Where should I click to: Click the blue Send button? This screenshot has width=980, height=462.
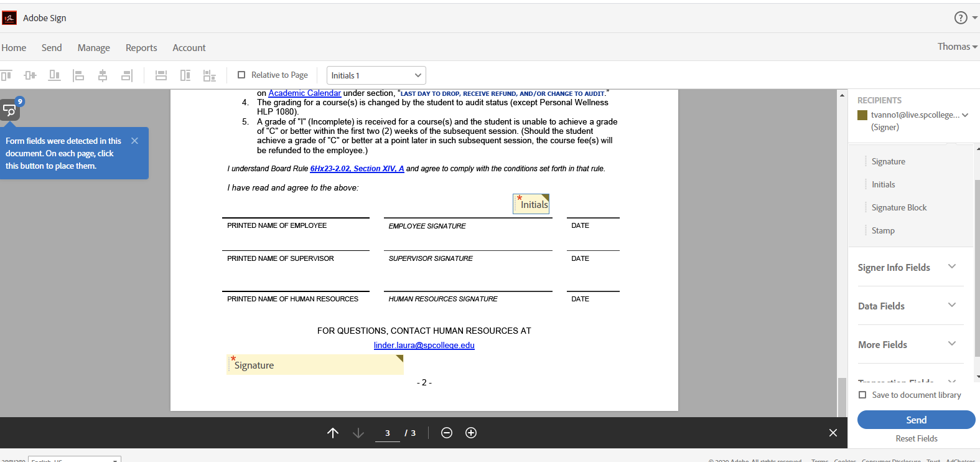tap(916, 420)
